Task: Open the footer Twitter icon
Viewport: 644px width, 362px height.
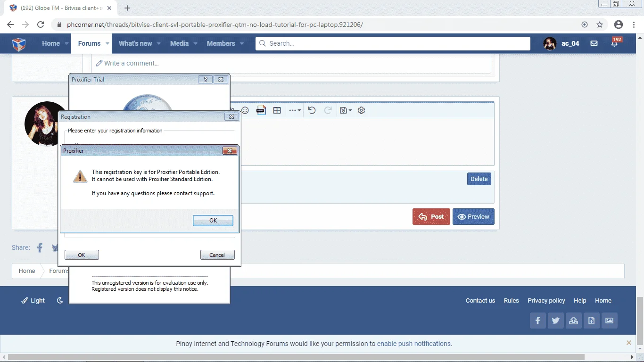Action: [x=556, y=321]
